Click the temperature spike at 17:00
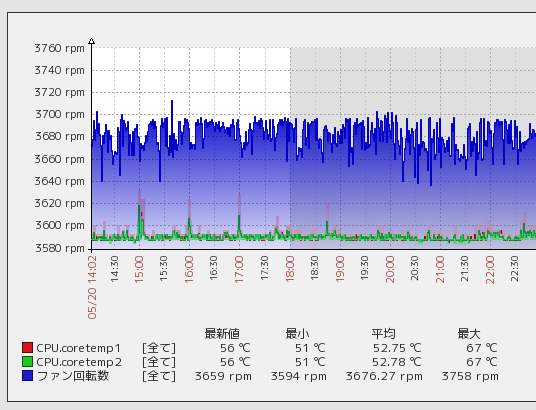The image size is (536, 410). 239,217
